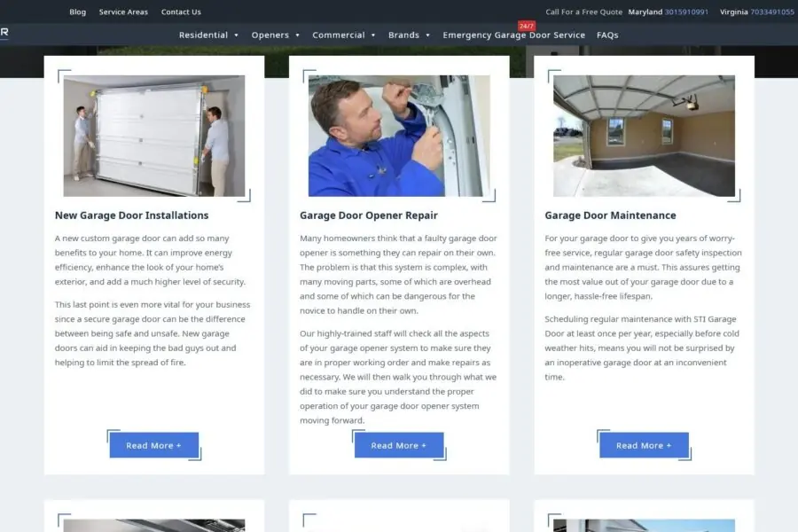The width and height of the screenshot is (798, 532).
Task: Open the Garage Door Opener Repair heading
Action: (368, 215)
